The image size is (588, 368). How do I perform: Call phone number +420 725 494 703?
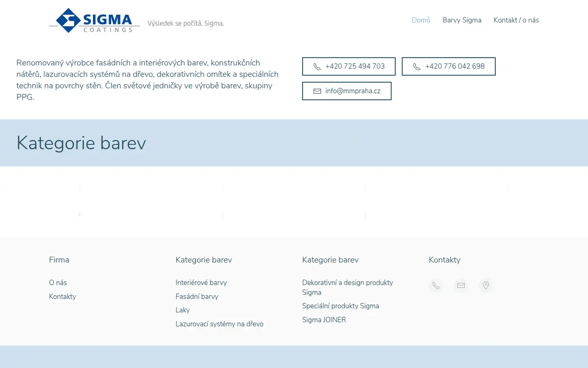tap(349, 66)
